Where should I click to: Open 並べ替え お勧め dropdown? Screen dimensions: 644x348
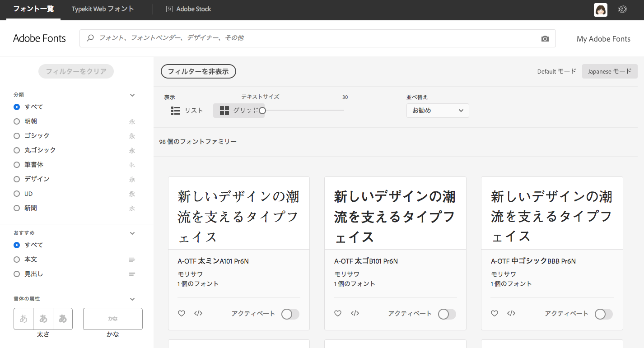tap(438, 111)
